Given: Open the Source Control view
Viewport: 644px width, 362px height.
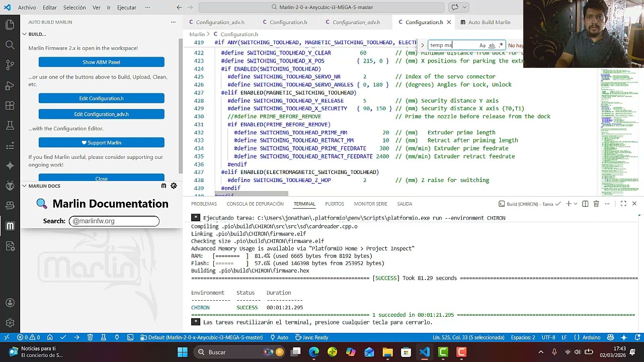Looking at the screenshot, I should coord(10,65).
